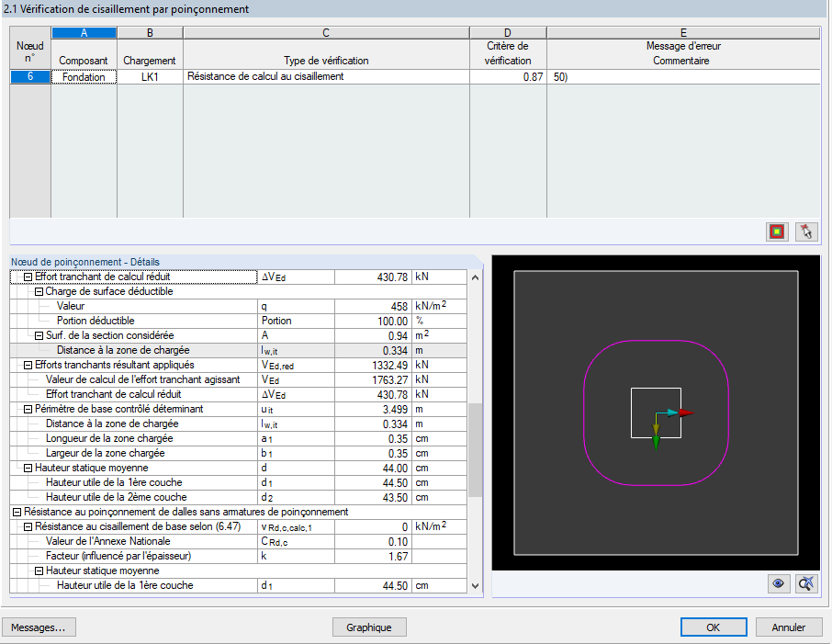Click the 0.87 criterion value

point(508,76)
